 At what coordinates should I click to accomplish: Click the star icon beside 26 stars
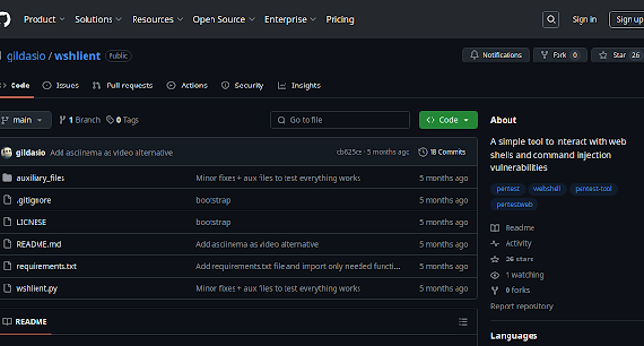(x=495, y=259)
